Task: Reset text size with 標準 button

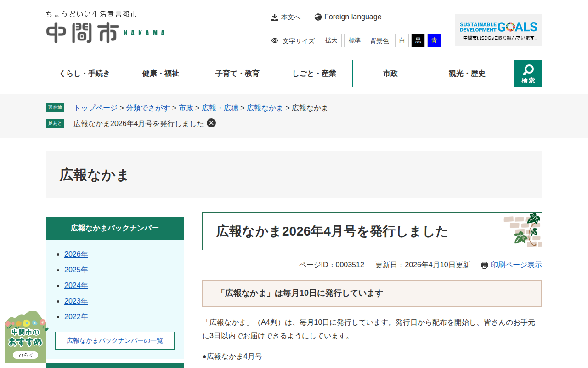Action: [x=355, y=40]
